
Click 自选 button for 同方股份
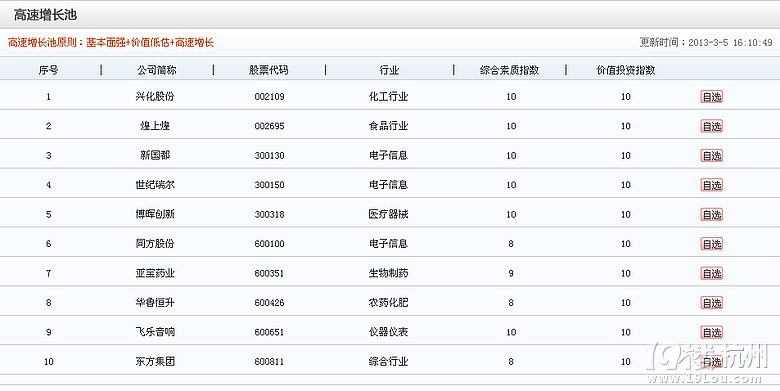click(711, 244)
